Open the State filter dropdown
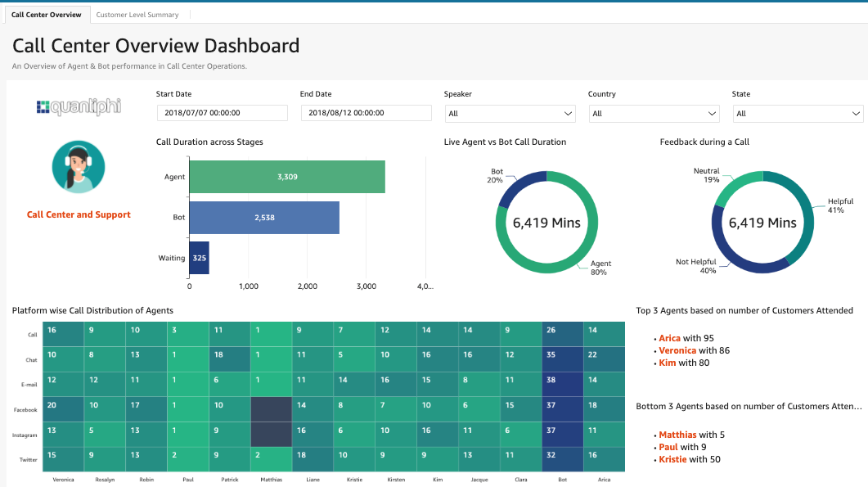 pos(798,113)
